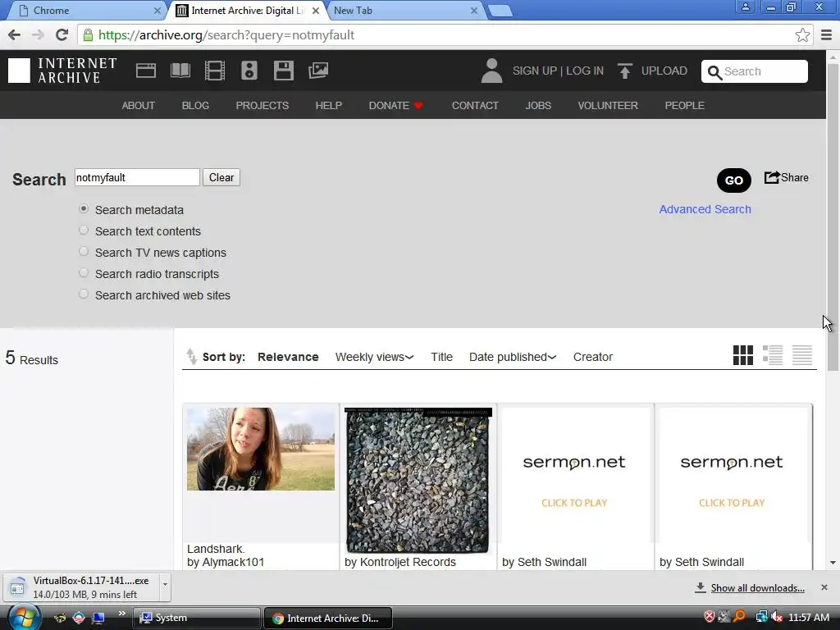Close the downloads bar
The width and height of the screenshot is (840, 630).
(824, 587)
